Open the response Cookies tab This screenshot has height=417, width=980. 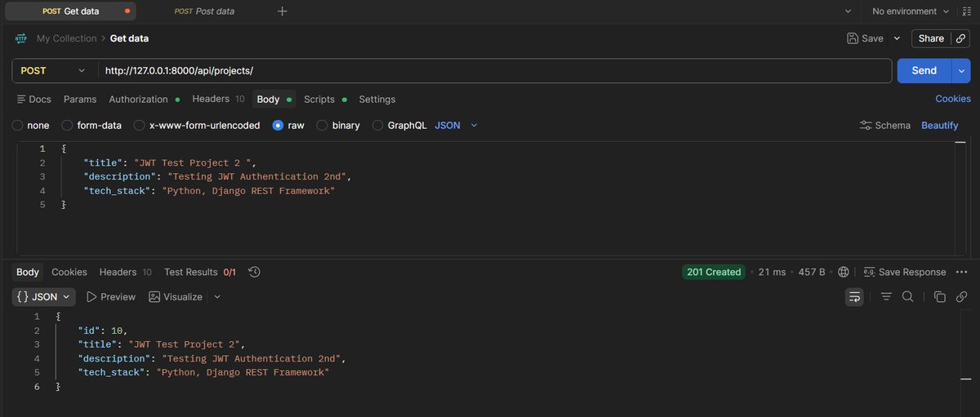pos(69,273)
